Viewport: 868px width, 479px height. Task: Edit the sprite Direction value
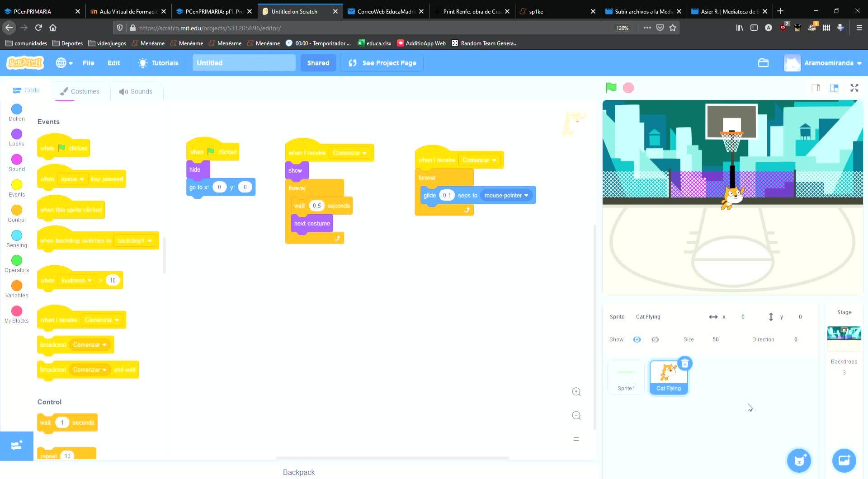click(x=796, y=339)
